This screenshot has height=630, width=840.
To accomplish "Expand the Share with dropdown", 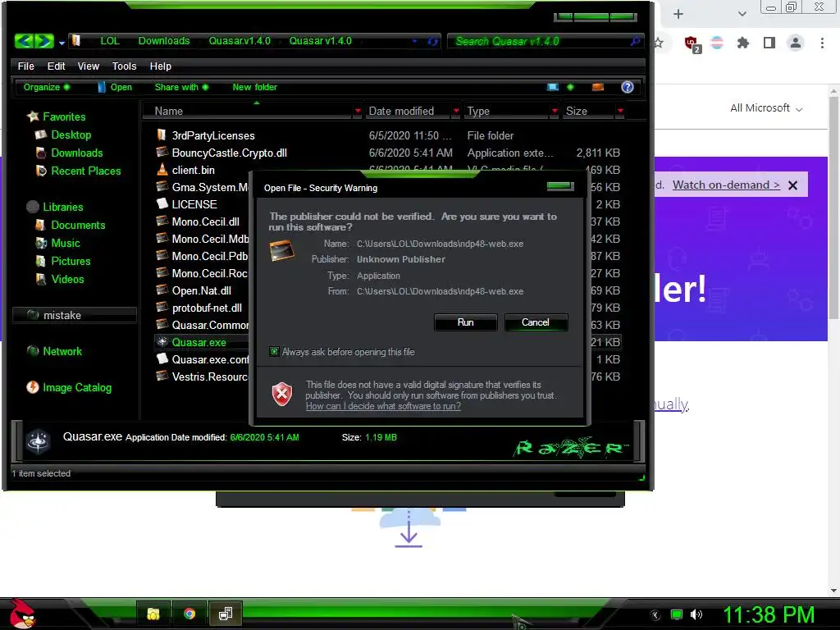I will click(x=181, y=87).
